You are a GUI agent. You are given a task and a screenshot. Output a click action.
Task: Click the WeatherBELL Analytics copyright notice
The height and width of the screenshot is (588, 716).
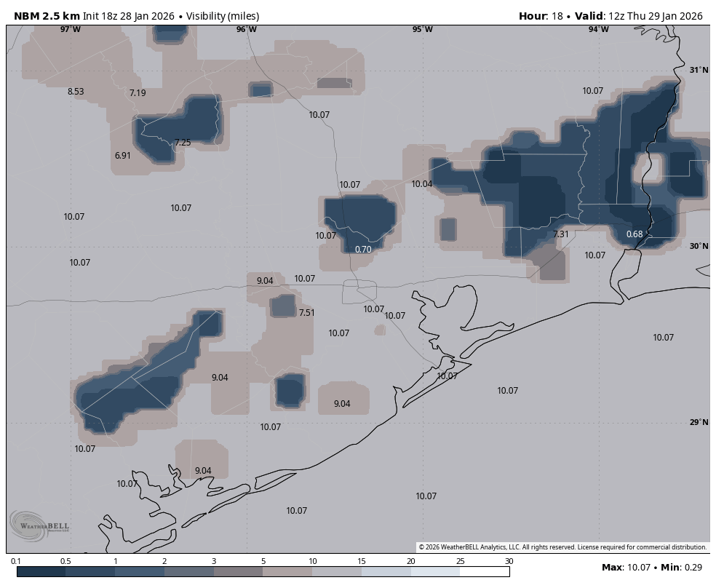562,547
